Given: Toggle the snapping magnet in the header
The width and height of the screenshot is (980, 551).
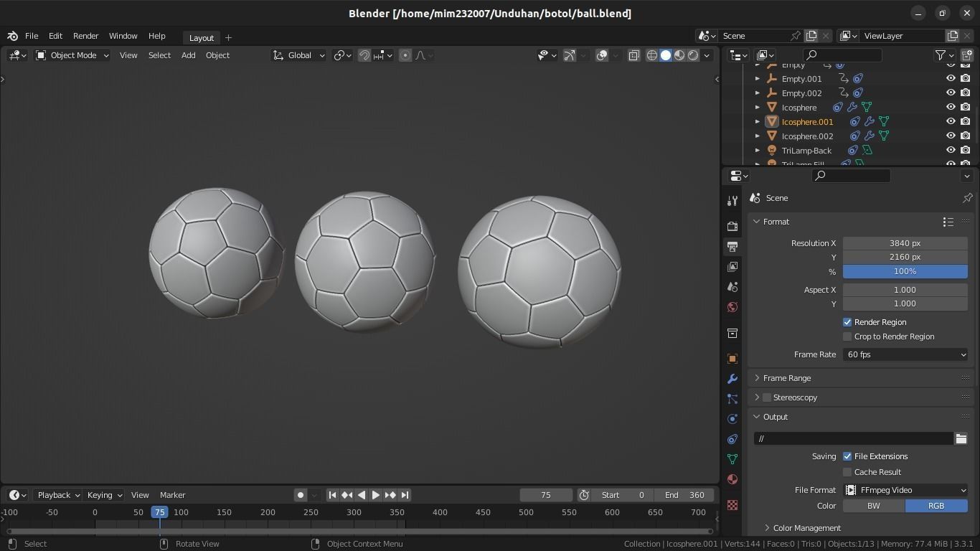Looking at the screenshot, I should pyautogui.click(x=364, y=55).
